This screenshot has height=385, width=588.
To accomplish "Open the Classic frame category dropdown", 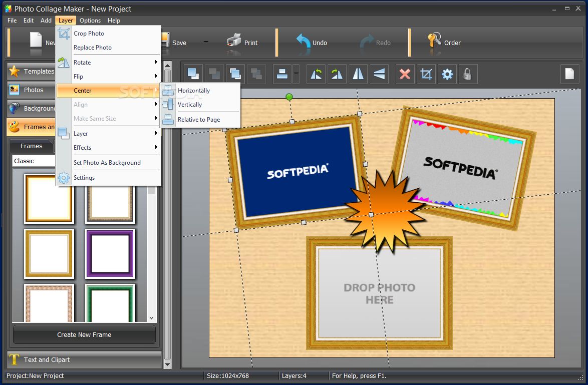I will tap(34, 161).
